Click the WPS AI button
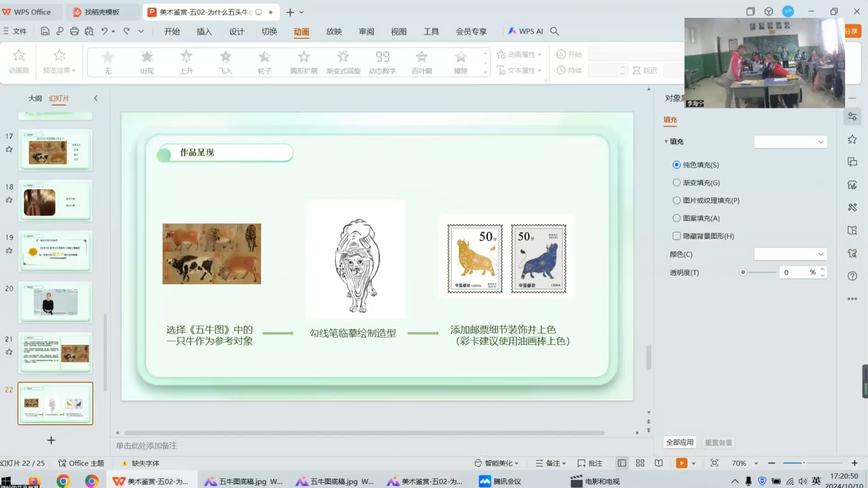Screen dimensions: 868x488 (525, 31)
